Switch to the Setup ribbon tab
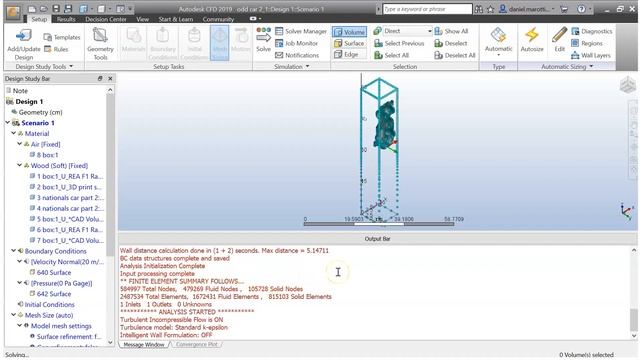Image resolution: width=640 pixels, height=360 pixels. [x=39, y=19]
